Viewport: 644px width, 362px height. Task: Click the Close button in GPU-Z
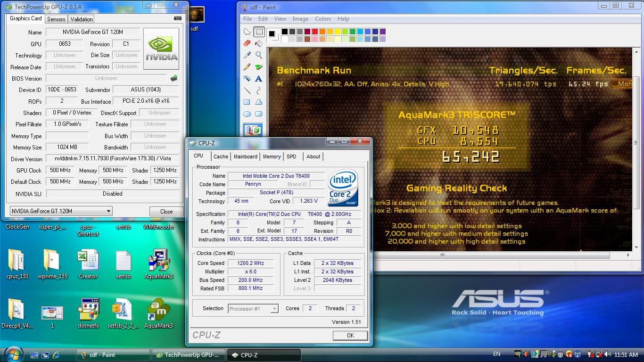click(166, 212)
